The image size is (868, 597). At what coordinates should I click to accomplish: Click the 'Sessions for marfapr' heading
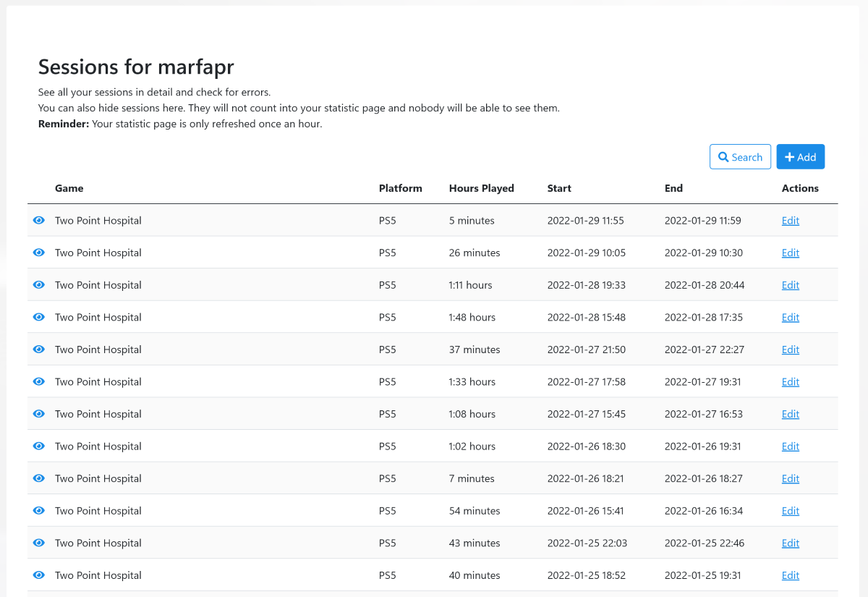click(x=136, y=67)
